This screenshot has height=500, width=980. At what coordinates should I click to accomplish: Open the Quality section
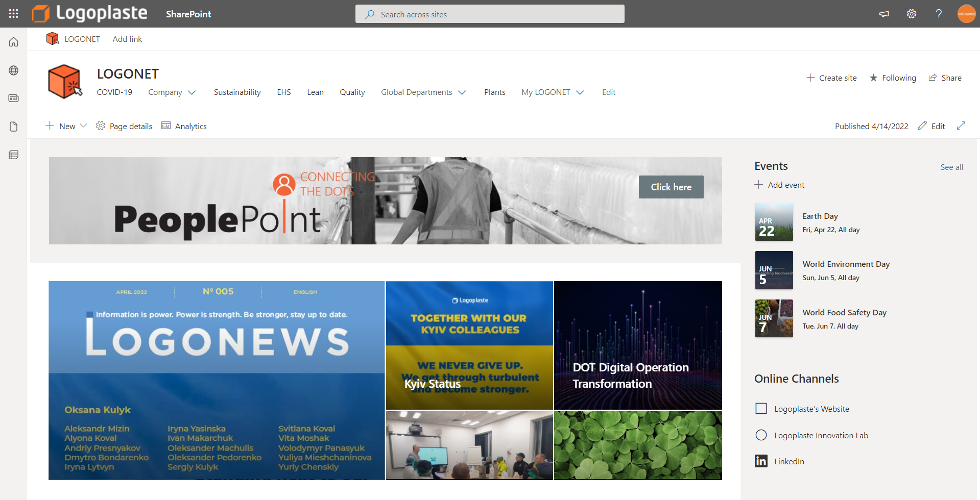(352, 92)
